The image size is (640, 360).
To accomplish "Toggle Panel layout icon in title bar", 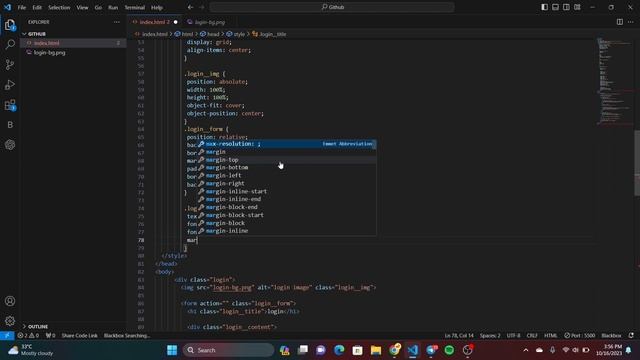I will [x=556, y=7].
